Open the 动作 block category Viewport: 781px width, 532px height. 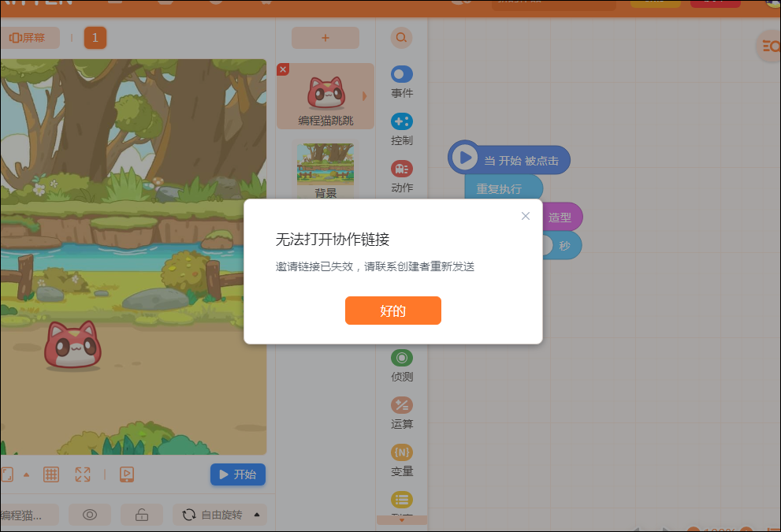(x=402, y=177)
